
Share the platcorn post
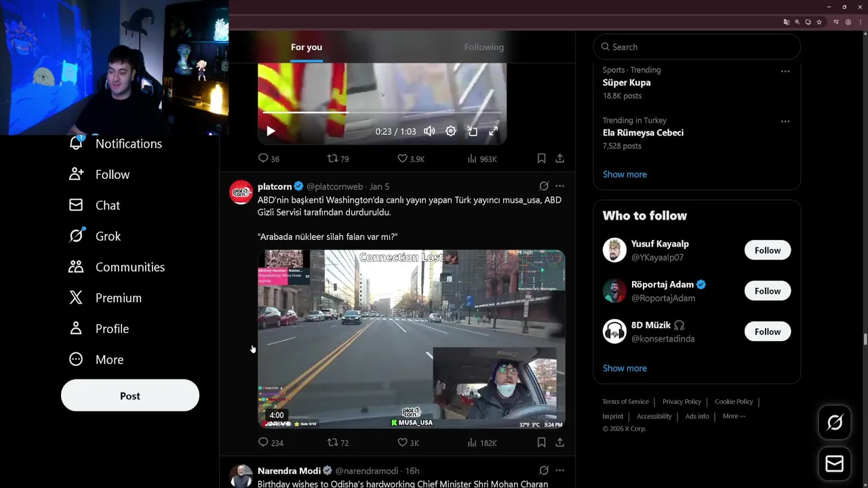559,443
